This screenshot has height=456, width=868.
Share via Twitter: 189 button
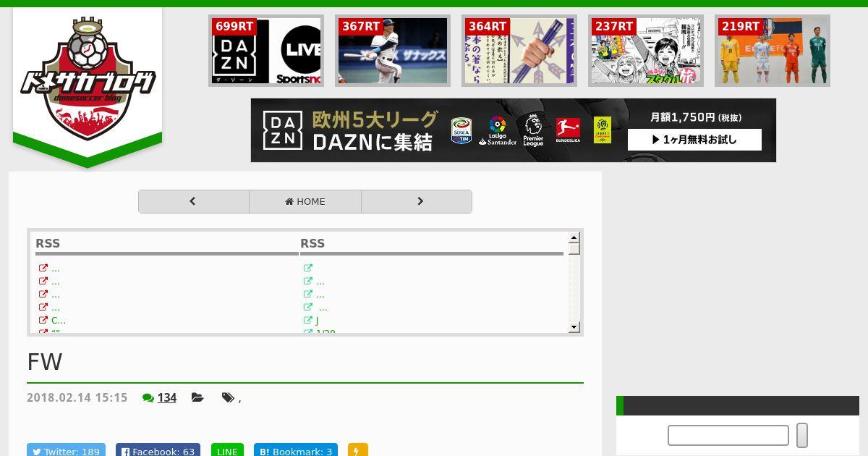pyautogui.click(x=66, y=450)
